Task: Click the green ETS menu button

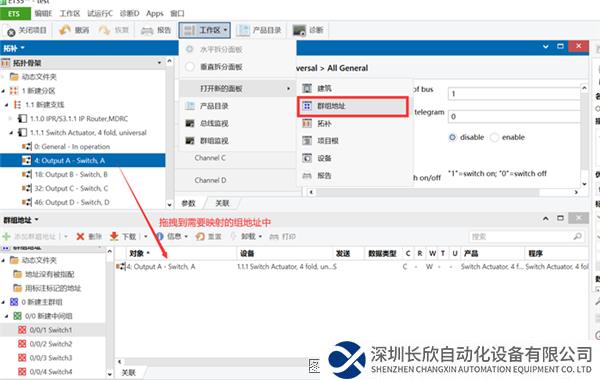Action: point(15,14)
